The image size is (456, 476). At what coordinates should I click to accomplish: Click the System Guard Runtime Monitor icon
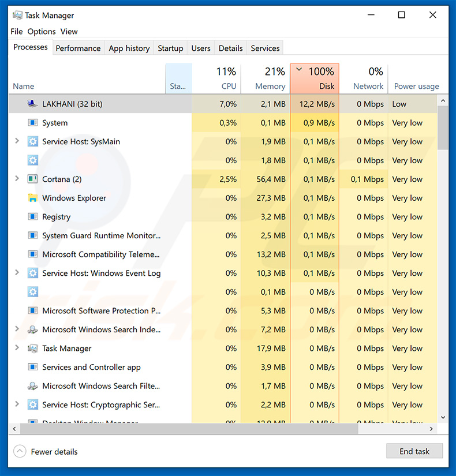pyautogui.click(x=32, y=235)
